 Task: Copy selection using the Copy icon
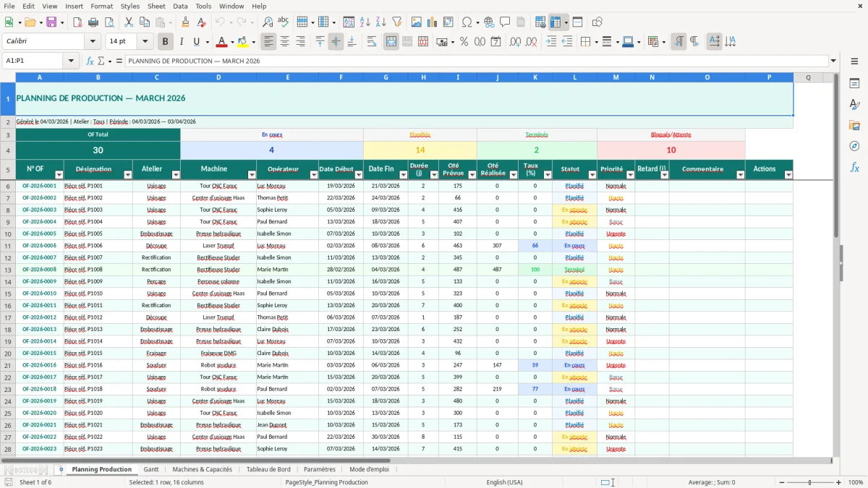pos(145,22)
